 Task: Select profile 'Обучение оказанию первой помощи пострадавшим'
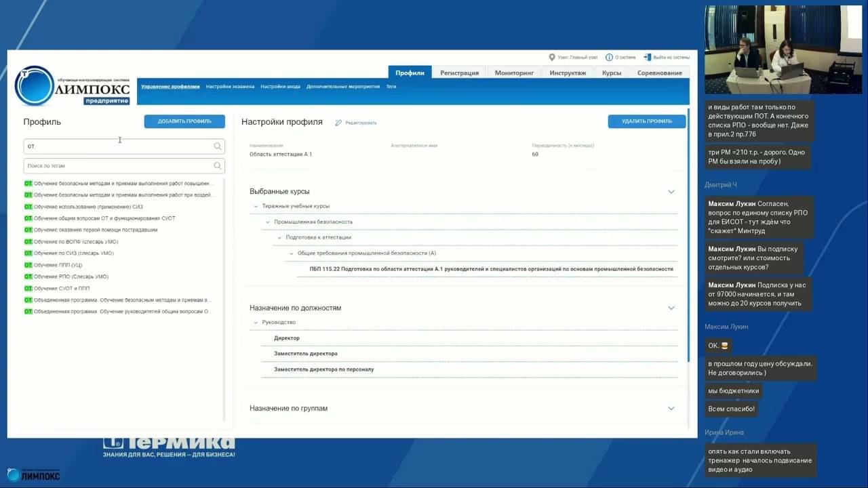pos(91,230)
